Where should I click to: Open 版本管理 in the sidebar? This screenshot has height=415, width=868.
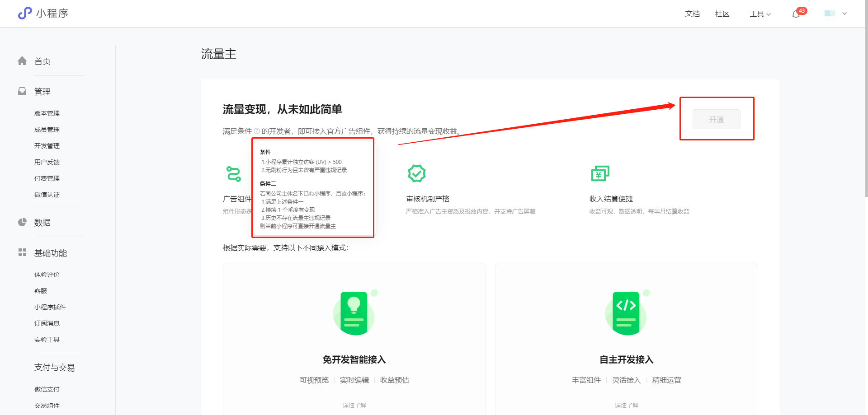(47, 113)
